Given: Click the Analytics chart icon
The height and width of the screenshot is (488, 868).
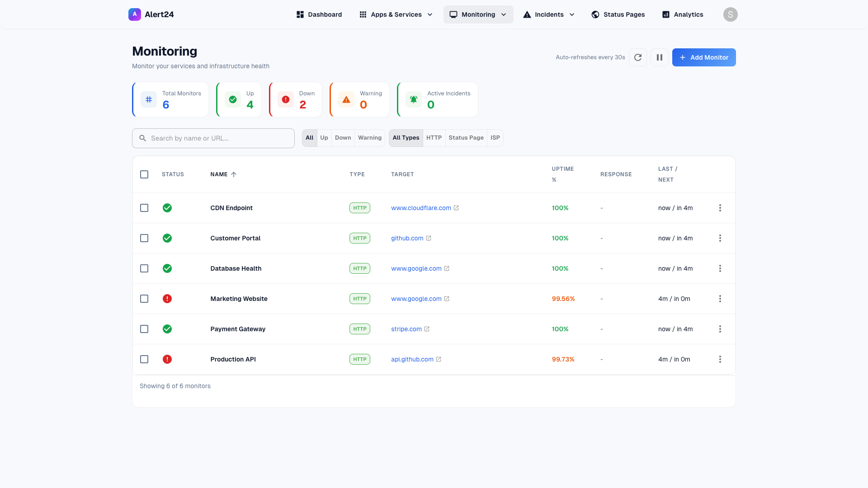Looking at the screenshot, I should click(x=665, y=14).
